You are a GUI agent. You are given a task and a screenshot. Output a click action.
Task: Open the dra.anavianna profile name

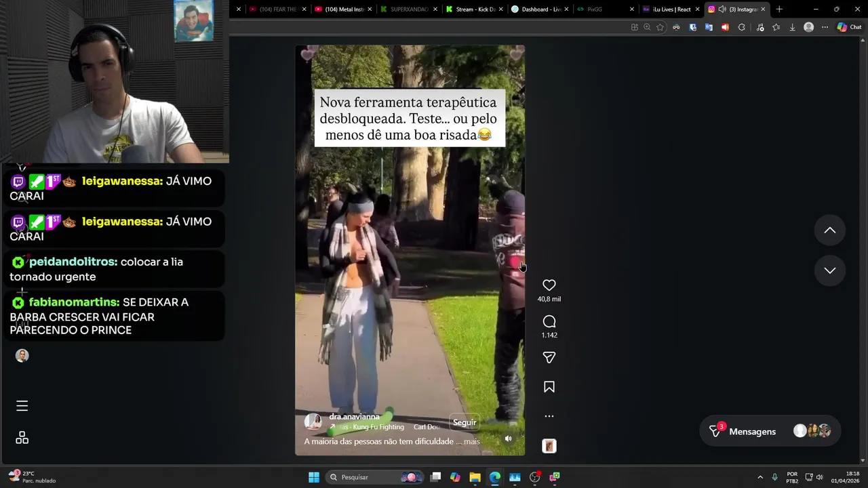coord(354,417)
